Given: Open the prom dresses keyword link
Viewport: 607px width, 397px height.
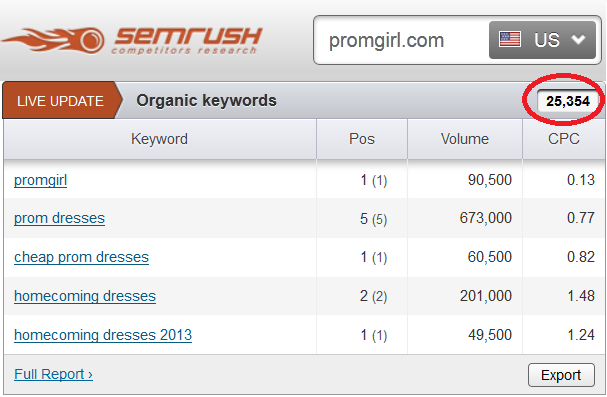Looking at the screenshot, I should click(59, 218).
